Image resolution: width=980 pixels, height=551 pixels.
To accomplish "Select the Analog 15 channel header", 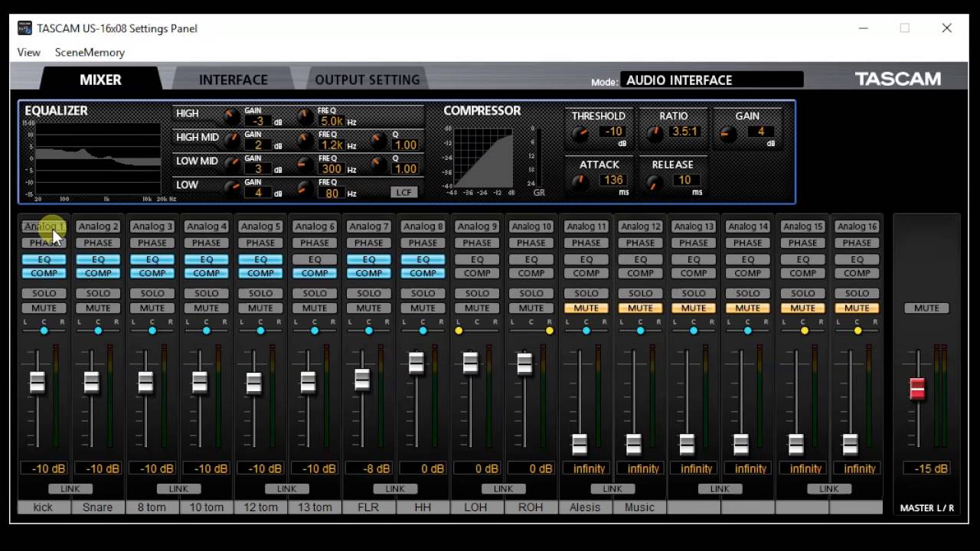I will pos(802,227).
